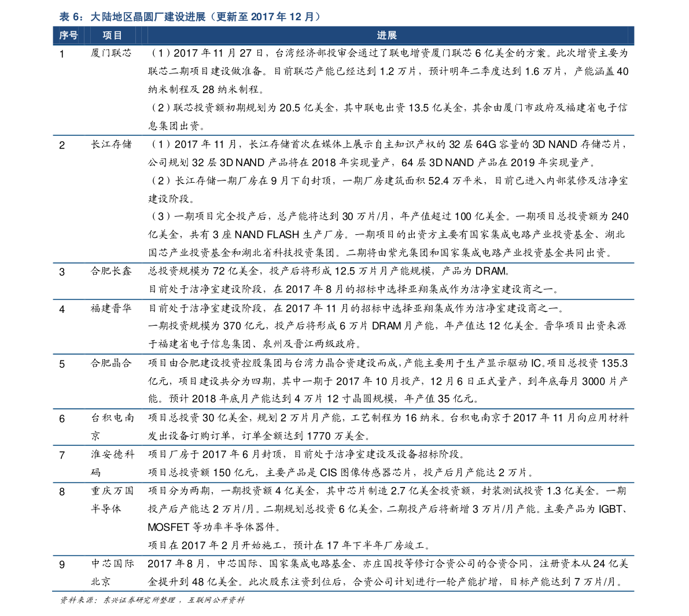This screenshot has height=616, width=689.
Task: Click the divider line near the table bottom
Action: click(x=344, y=555)
